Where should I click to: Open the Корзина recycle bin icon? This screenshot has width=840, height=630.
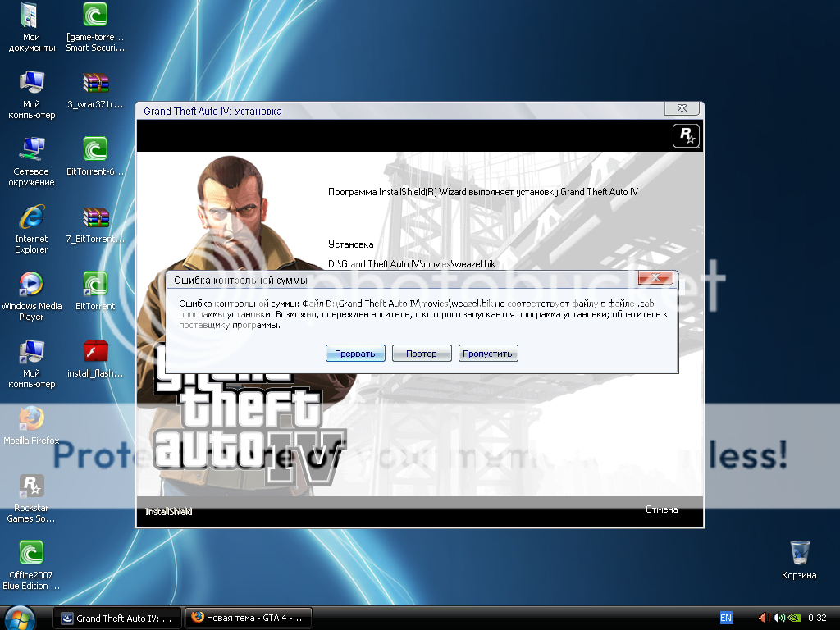[x=799, y=552]
